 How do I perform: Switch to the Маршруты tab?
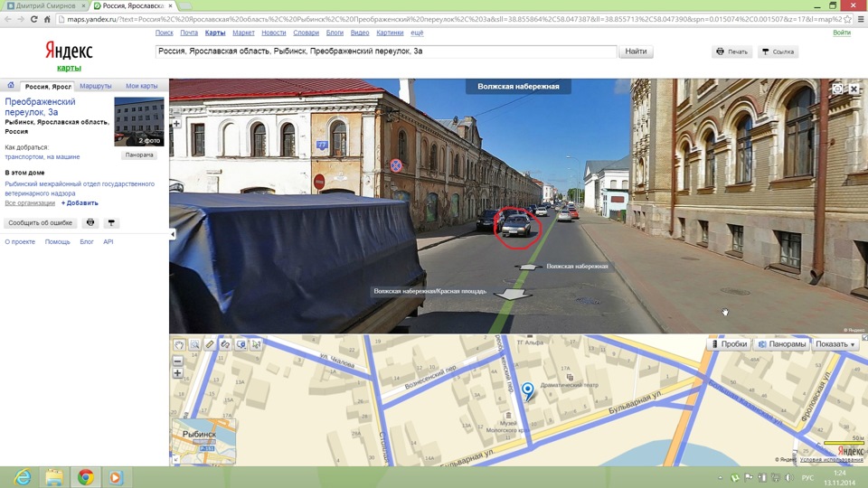point(95,86)
